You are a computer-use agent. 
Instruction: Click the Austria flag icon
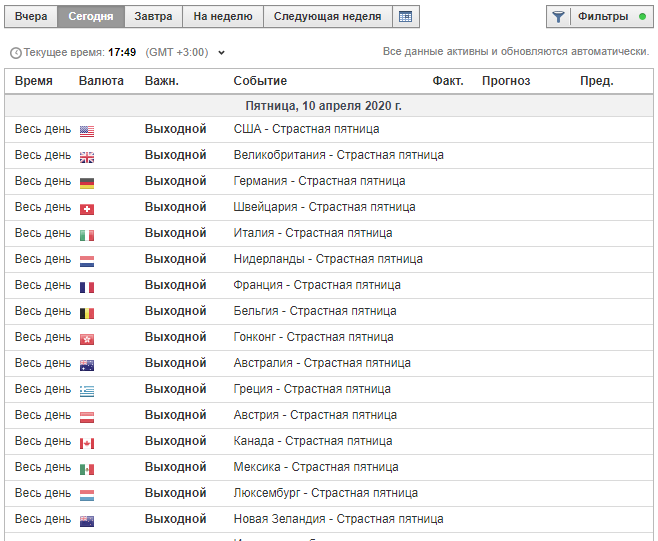[87, 418]
